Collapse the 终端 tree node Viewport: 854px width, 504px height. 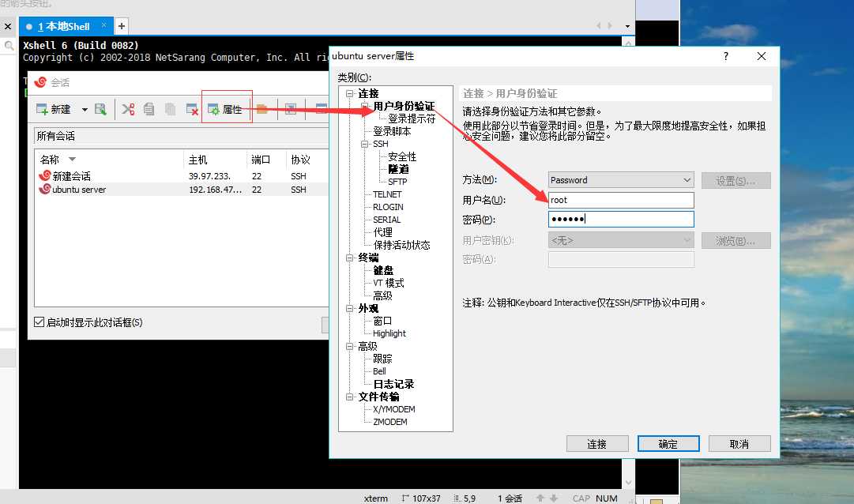350,258
